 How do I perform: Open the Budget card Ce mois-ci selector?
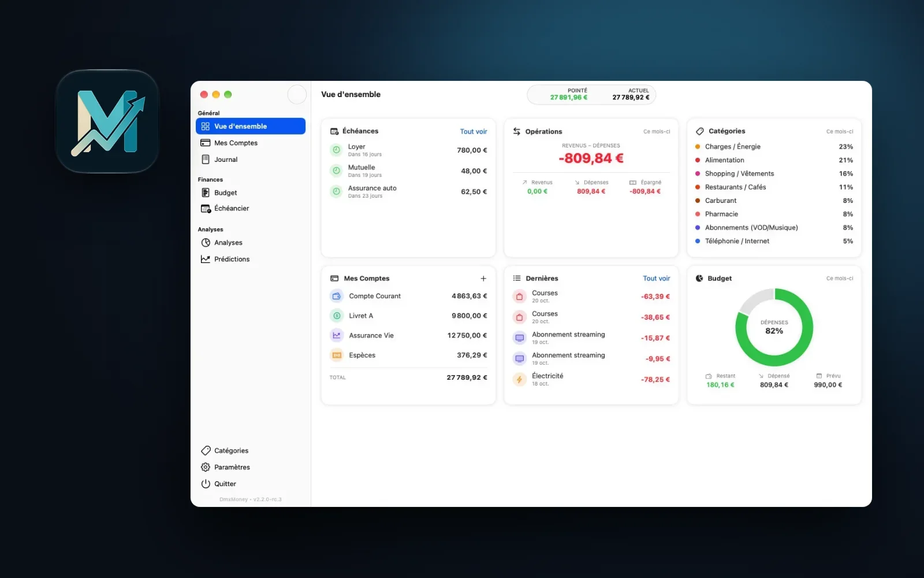840,278
